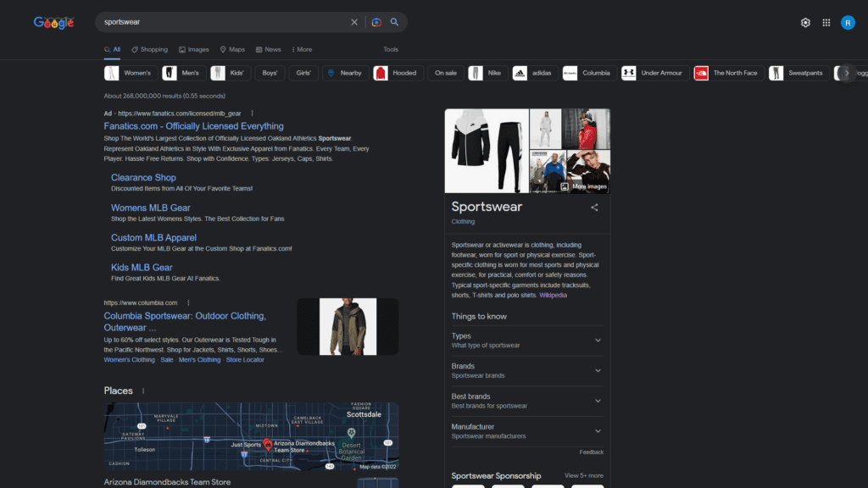868x488 pixels.
Task: Open Fanatics.com Officially Licensed Everything link
Action: pos(194,126)
